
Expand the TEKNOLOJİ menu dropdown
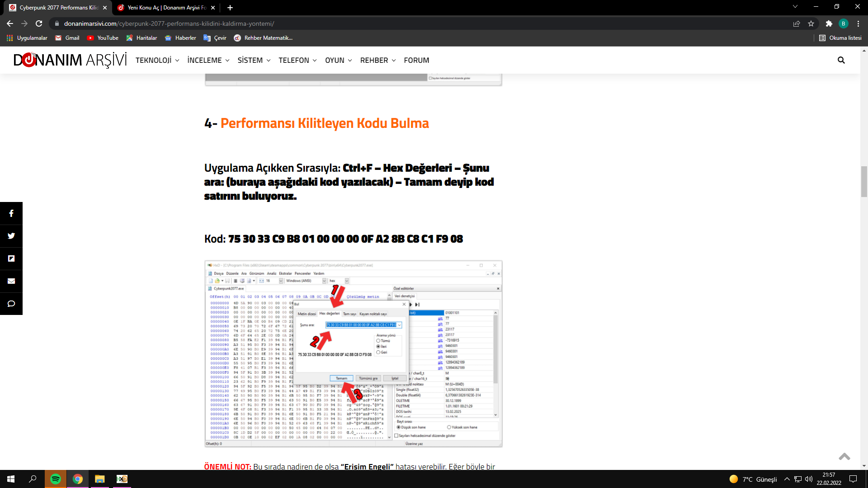[157, 60]
